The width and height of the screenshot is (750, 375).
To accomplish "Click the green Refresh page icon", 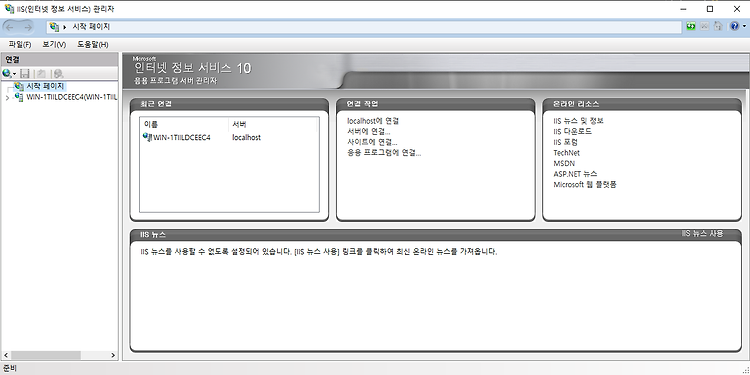I will coord(690,27).
